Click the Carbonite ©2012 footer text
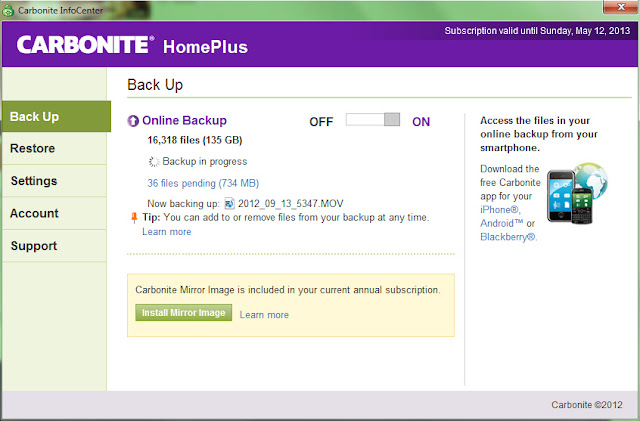 coord(587,405)
